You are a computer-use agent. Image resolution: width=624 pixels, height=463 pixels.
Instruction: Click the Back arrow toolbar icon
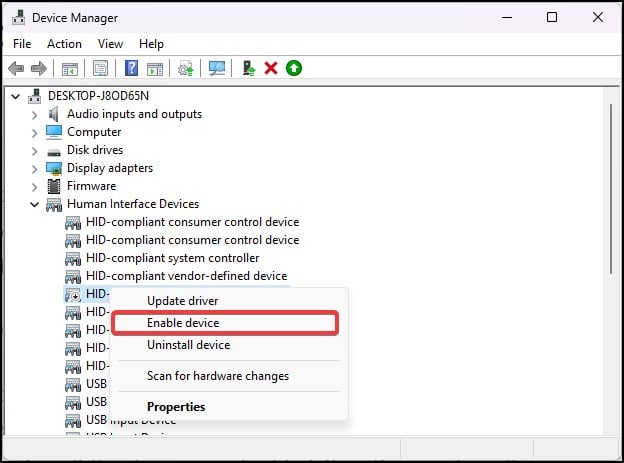click(16, 68)
